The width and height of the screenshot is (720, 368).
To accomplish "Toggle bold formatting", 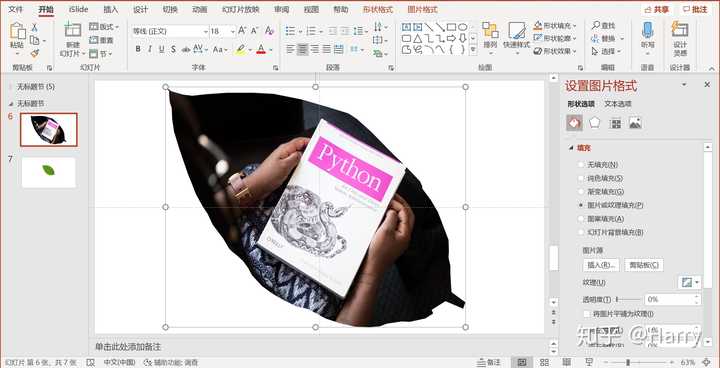I will click(x=138, y=49).
